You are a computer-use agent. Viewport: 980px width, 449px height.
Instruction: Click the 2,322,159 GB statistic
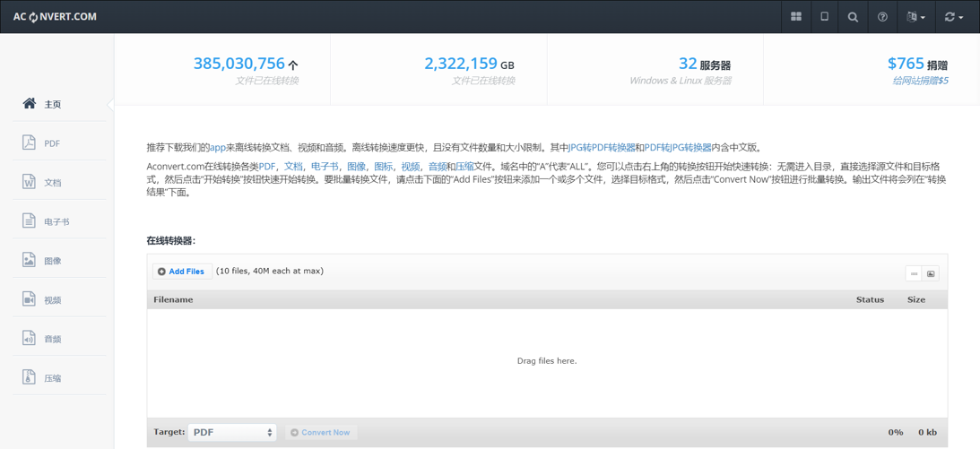[x=469, y=63]
